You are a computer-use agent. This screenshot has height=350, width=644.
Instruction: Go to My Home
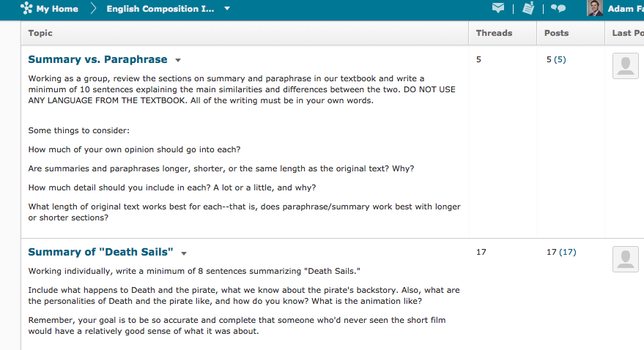(57, 9)
